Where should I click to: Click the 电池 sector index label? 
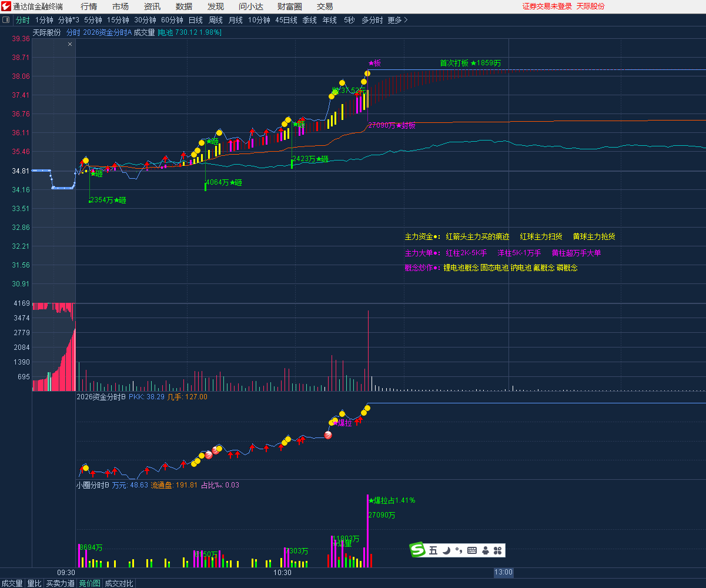click(x=166, y=32)
